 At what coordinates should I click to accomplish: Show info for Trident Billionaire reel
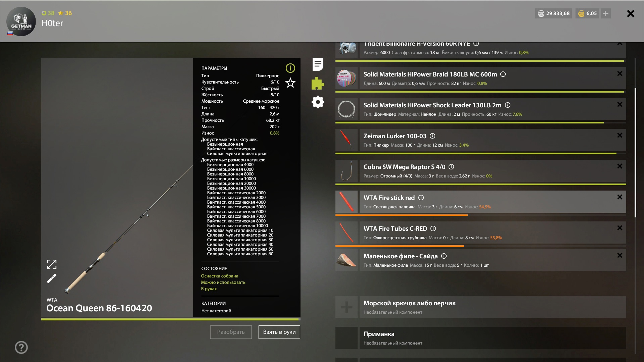coord(476,44)
